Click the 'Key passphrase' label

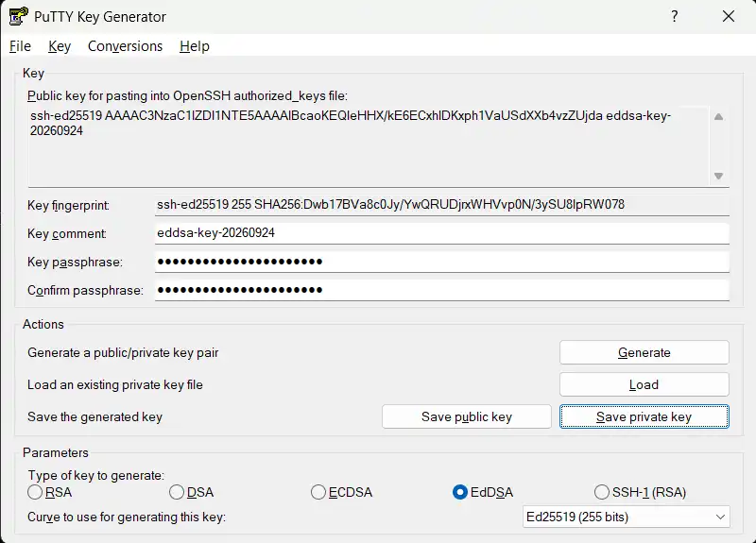[75, 263]
